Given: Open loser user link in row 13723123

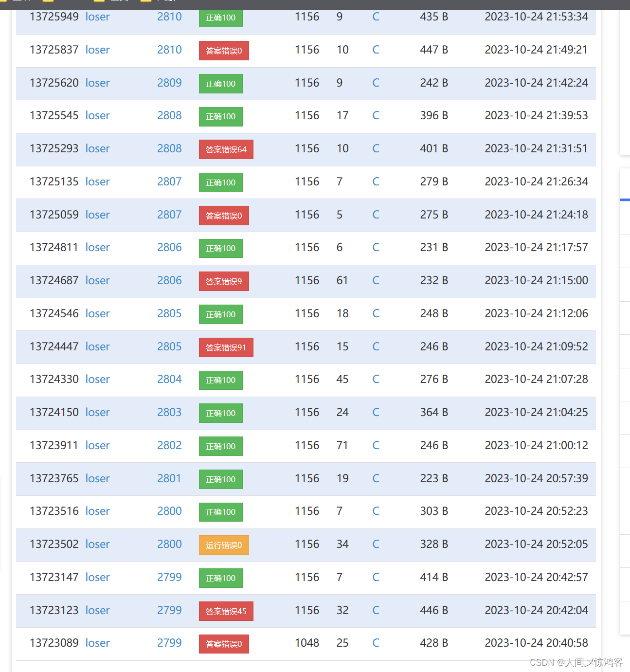Looking at the screenshot, I should tap(97, 610).
